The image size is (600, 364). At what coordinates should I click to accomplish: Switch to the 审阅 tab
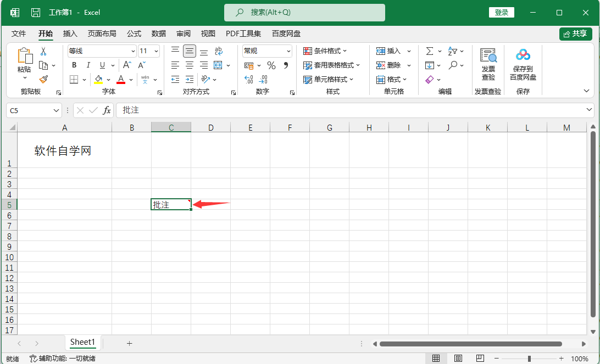184,33
